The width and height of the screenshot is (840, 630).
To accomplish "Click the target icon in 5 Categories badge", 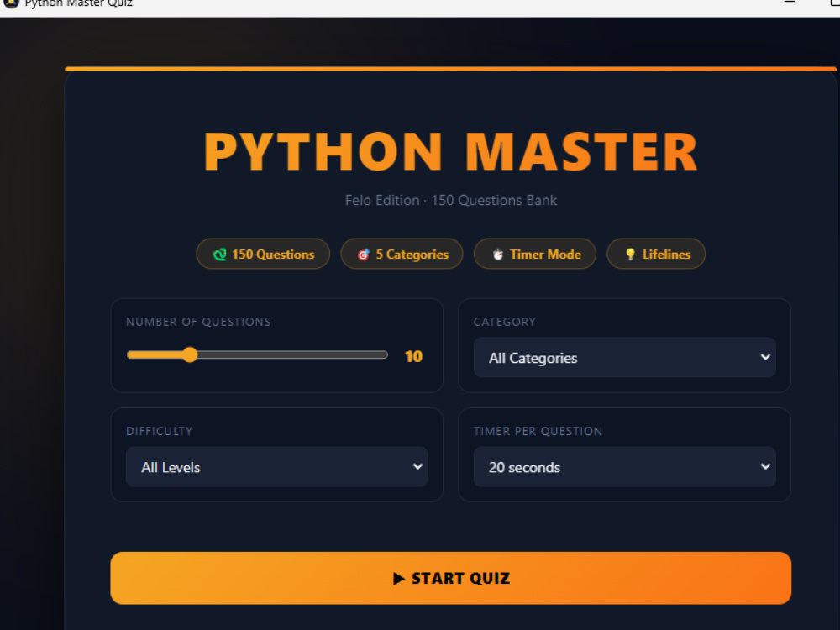I will (364, 255).
